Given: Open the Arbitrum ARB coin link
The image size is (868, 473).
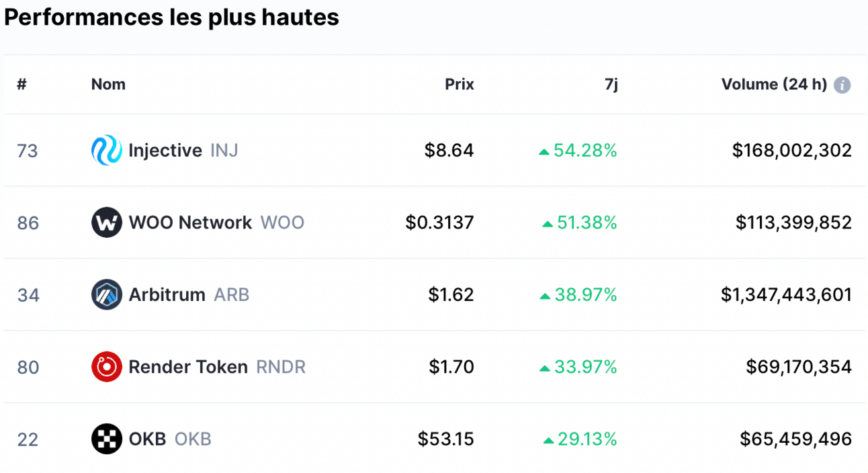Looking at the screenshot, I should tap(189, 294).
